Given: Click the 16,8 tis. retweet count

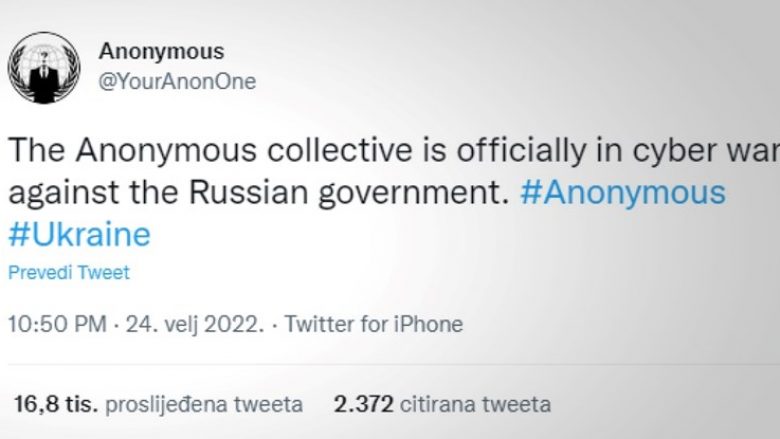Looking at the screenshot, I should pos(55,404).
